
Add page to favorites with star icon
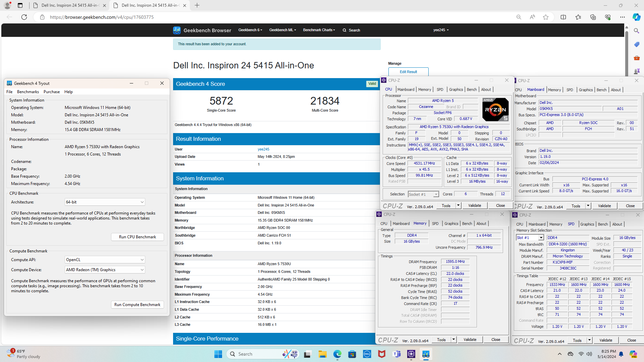(546, 17)
